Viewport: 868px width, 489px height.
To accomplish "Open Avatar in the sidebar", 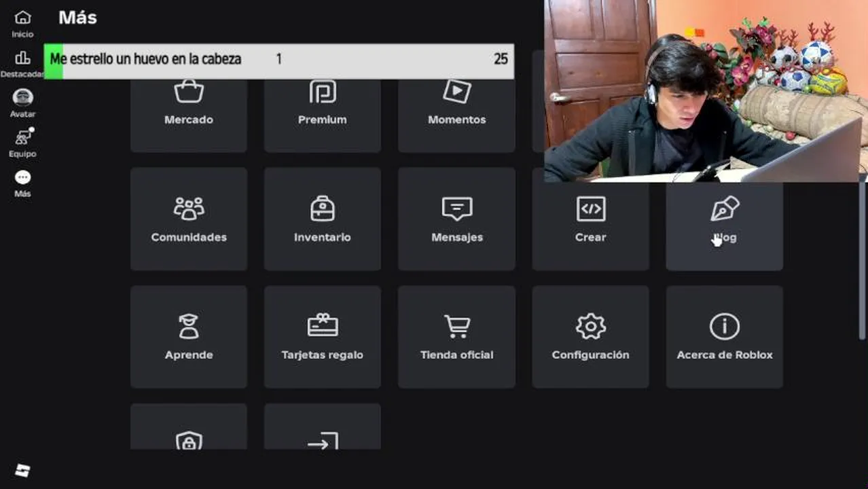I will [22, 103].
